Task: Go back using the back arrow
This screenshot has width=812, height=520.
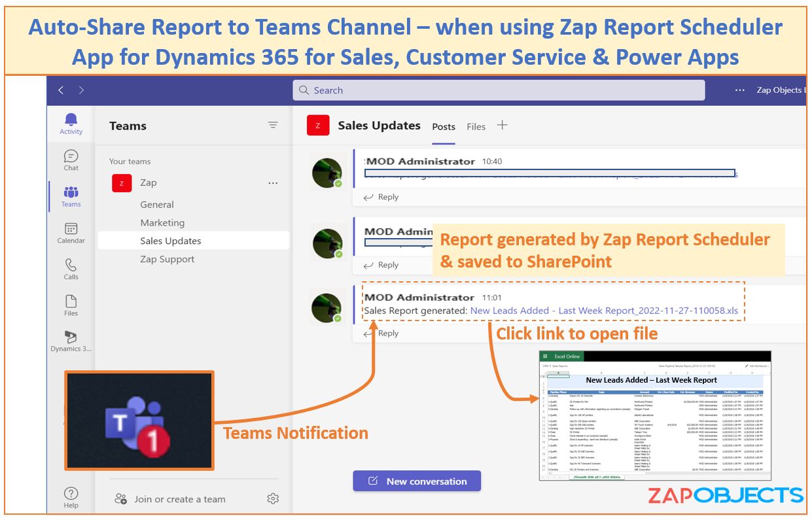Action: click(61, 90)
